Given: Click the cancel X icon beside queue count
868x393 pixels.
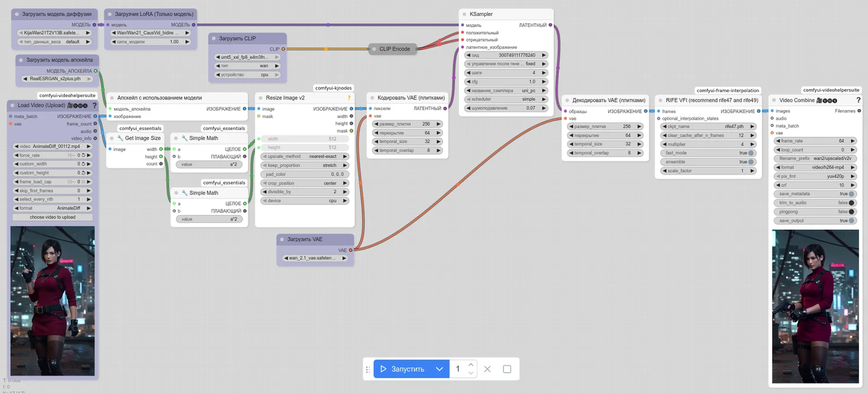Looking at the screenshot, I should click(x=488, y=369).
